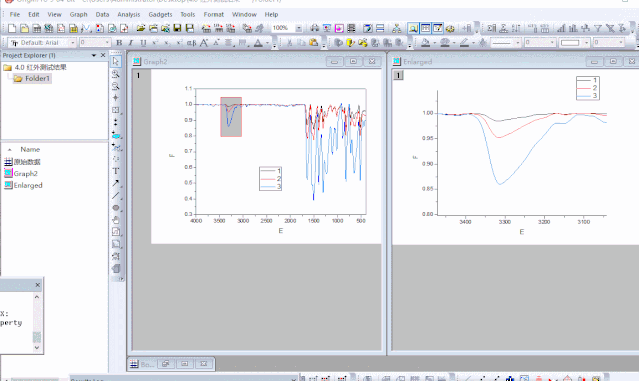Select the Pointer tool in Tools toolbar
The image size is (639, 381).
coord(116,61)
